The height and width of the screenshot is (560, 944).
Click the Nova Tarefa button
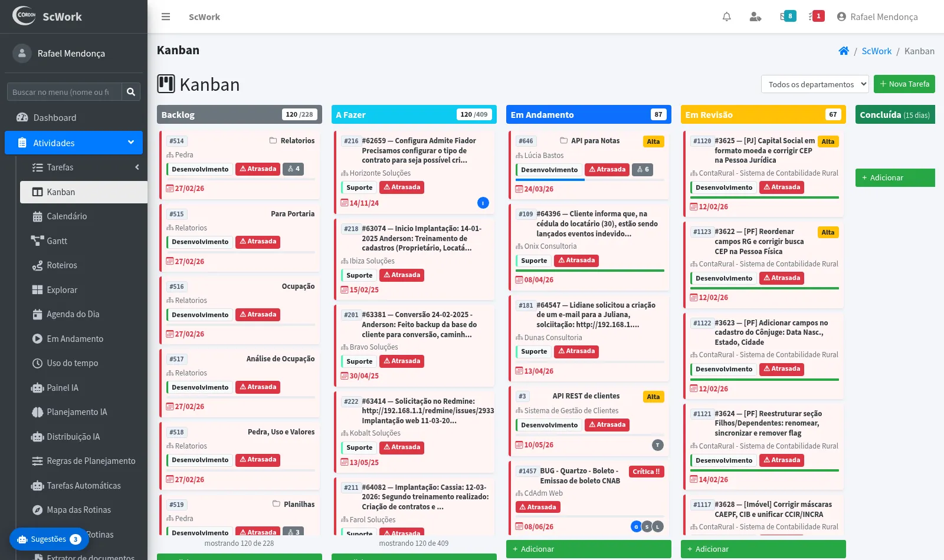click(x=904, y=84)
